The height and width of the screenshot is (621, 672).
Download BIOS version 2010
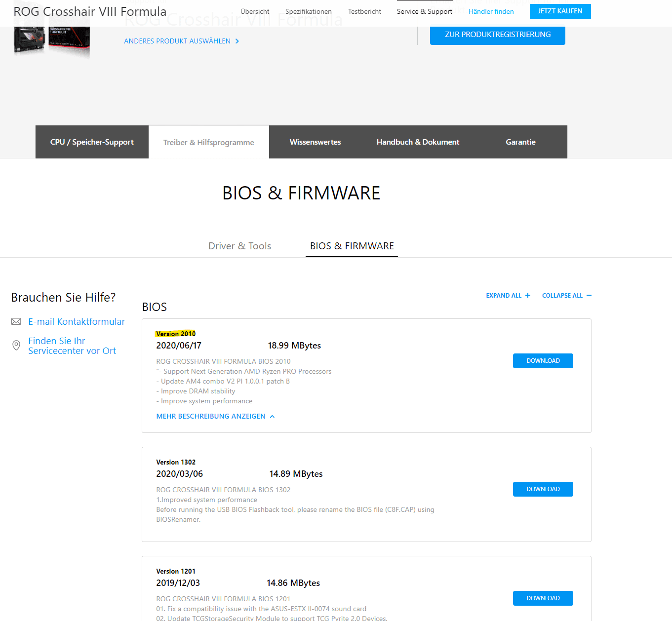pos(543,361)
